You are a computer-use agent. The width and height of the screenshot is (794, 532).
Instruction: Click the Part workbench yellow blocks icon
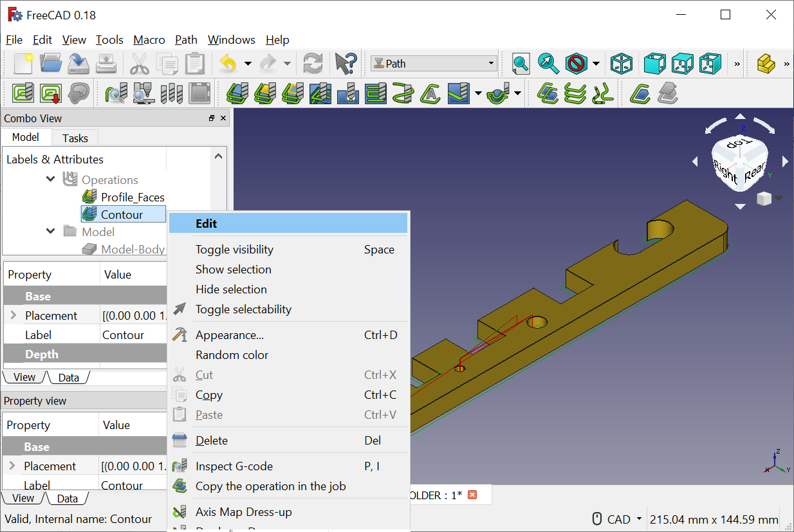pos(766,64)
